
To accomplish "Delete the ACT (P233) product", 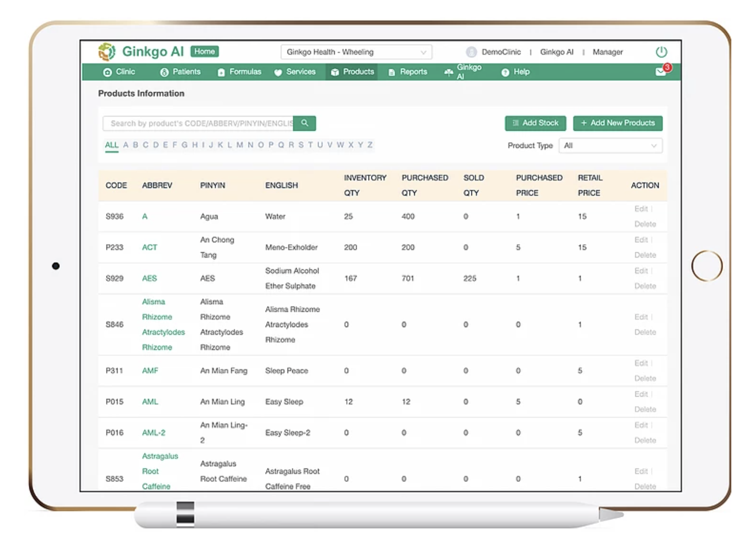I will 645,255.
